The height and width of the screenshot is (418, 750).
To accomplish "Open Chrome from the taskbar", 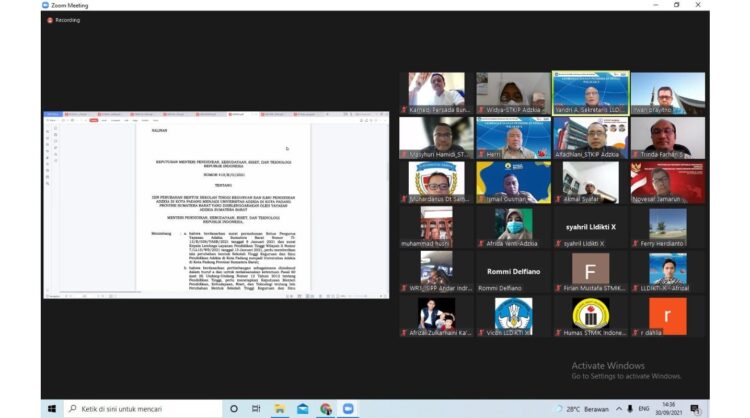I will pyautogui.click(x=325, y=408).
